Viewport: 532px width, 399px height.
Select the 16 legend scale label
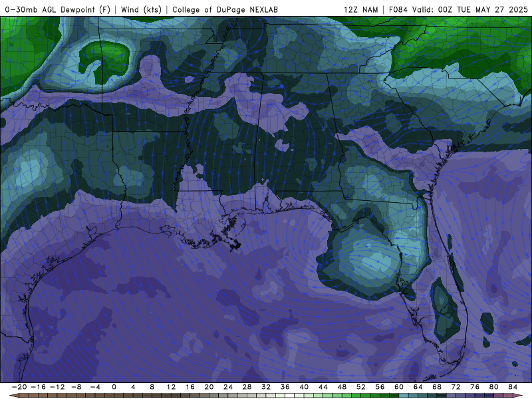click(x=190, y=387)
